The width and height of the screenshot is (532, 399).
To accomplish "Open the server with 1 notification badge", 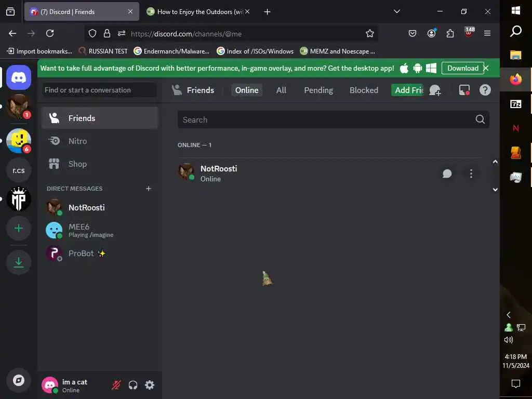I will [19, 107].
